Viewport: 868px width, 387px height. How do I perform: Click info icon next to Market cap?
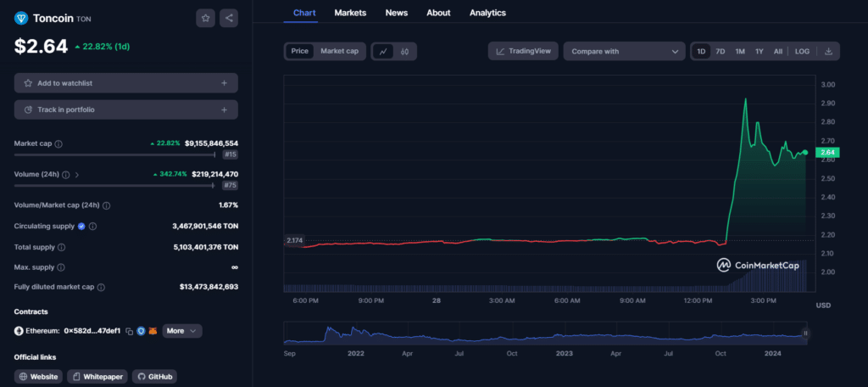pyautogui.click(x=58, y=143)
